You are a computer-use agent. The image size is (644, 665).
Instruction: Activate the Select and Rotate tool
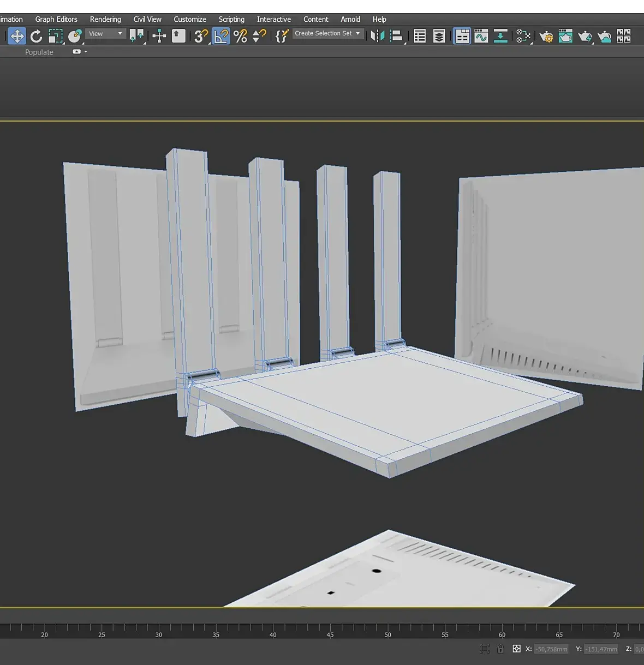tap(36, 37)
